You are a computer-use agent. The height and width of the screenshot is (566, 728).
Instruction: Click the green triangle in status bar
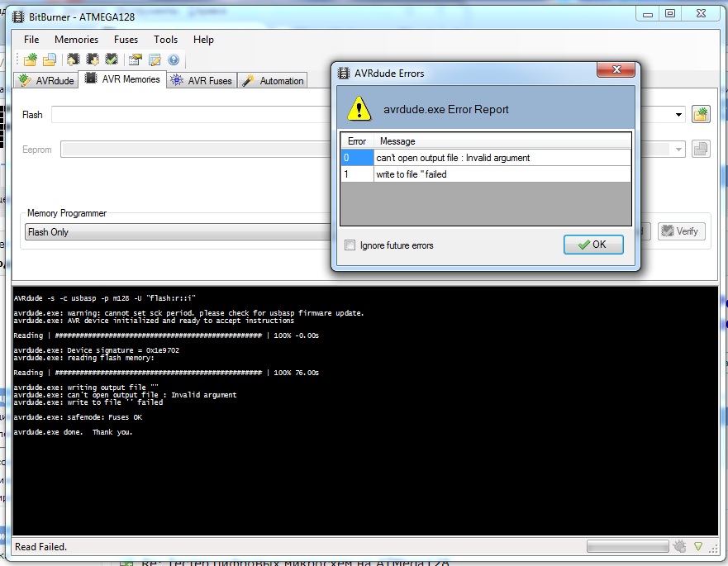pos(698,546)
